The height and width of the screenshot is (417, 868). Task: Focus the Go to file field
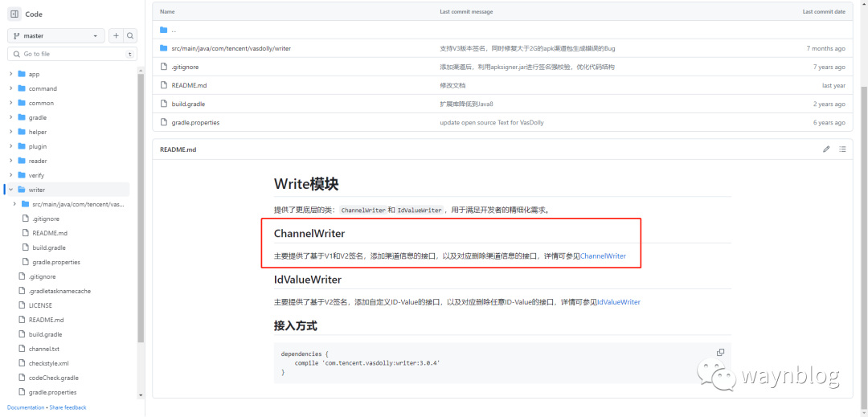click(72, 54)
